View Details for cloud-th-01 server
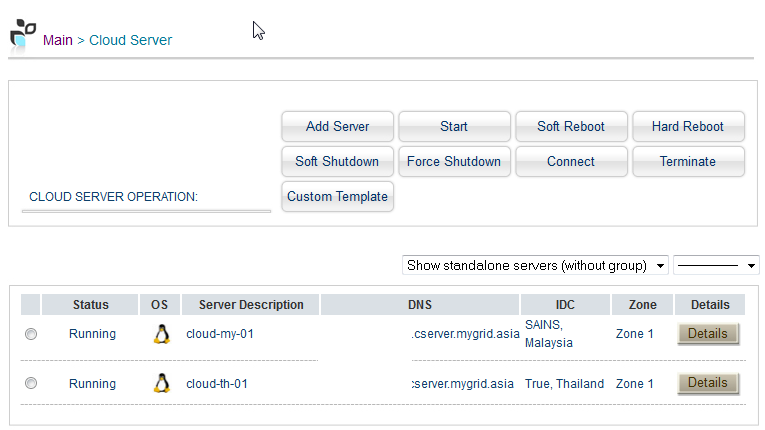The image size is (765, 430). click(x=708, y=383)
